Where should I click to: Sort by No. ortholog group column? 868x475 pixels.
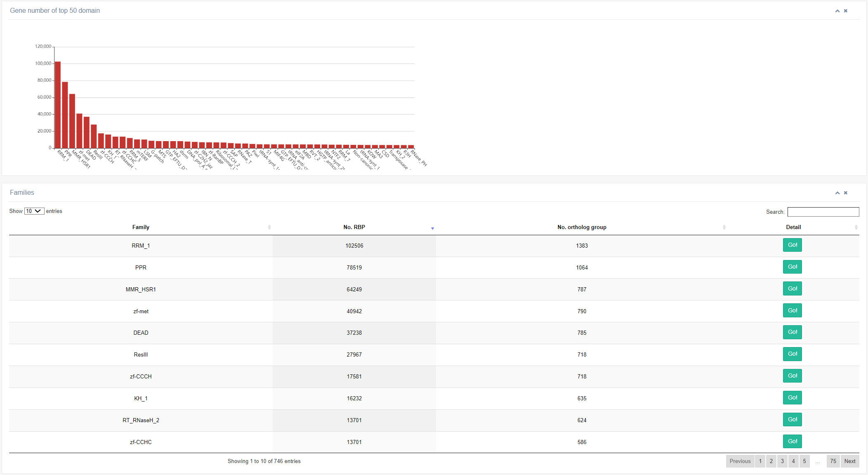[x=581, y=227]
